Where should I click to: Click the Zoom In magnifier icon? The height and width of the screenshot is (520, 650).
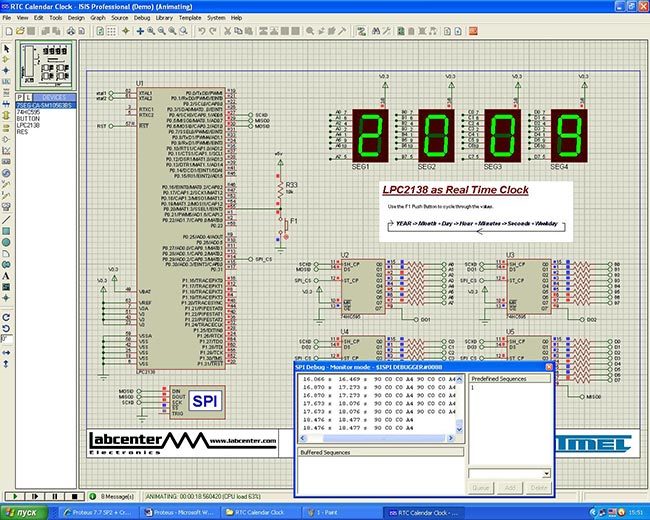click(151, 31)
